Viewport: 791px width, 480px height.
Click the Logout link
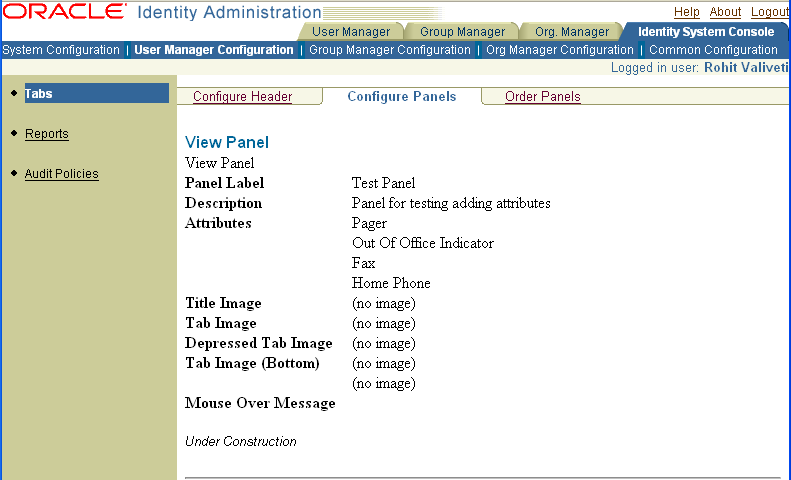770,12
